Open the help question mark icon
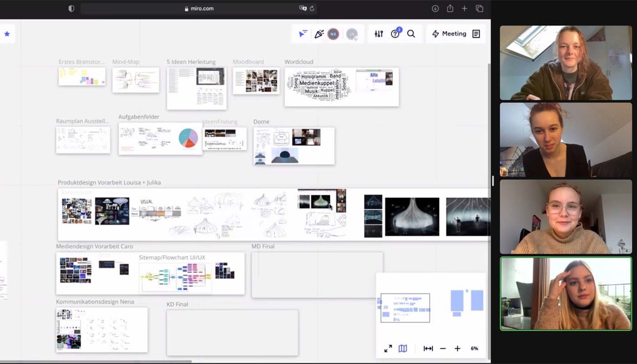 [x=395, y=34]
